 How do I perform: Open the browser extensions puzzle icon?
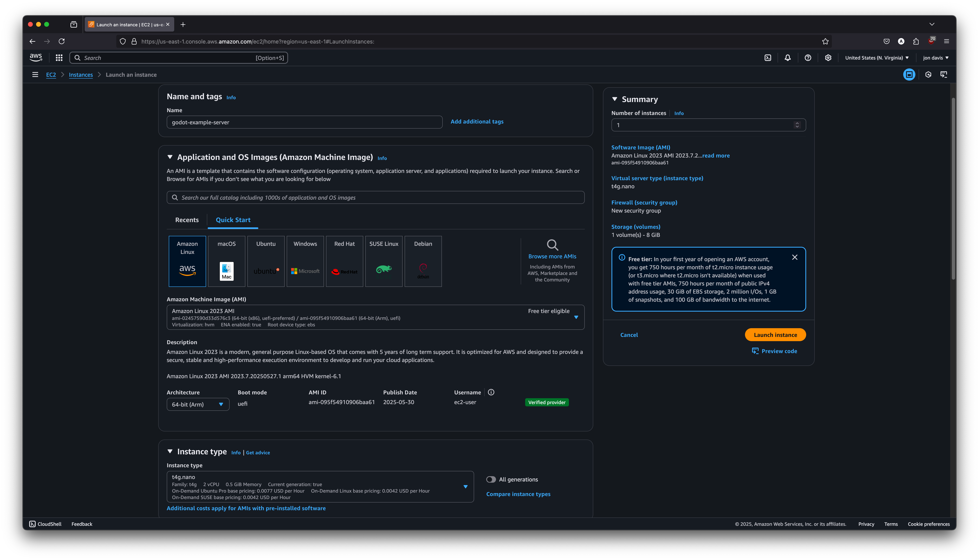916,41
